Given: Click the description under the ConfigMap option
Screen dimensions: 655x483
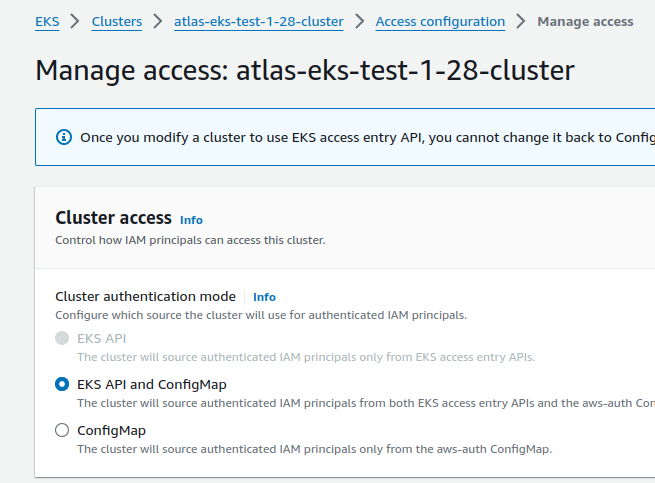Looking at the screenshot, I should [x=314, y=449].
